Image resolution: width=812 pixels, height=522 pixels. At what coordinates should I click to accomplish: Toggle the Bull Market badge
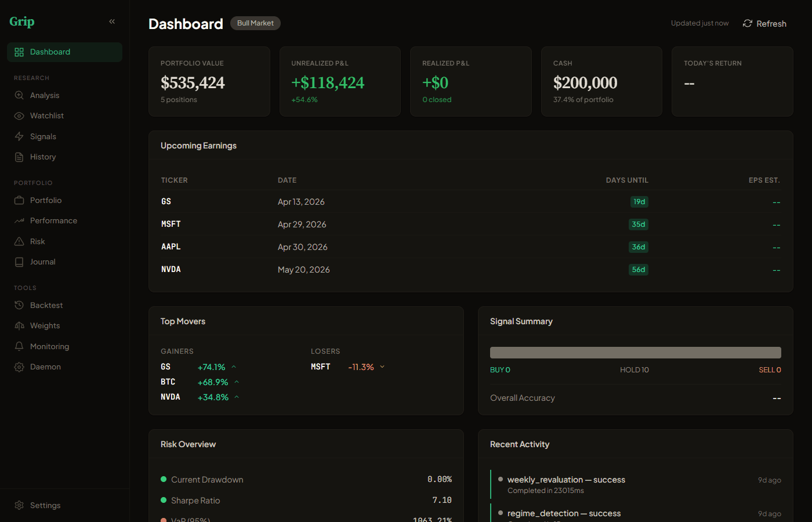pos(255,23)
